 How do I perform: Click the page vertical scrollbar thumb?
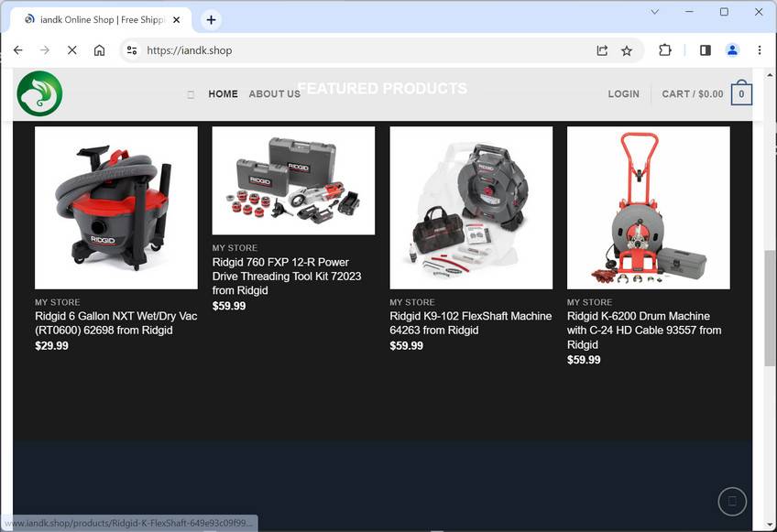pos(770,308)
